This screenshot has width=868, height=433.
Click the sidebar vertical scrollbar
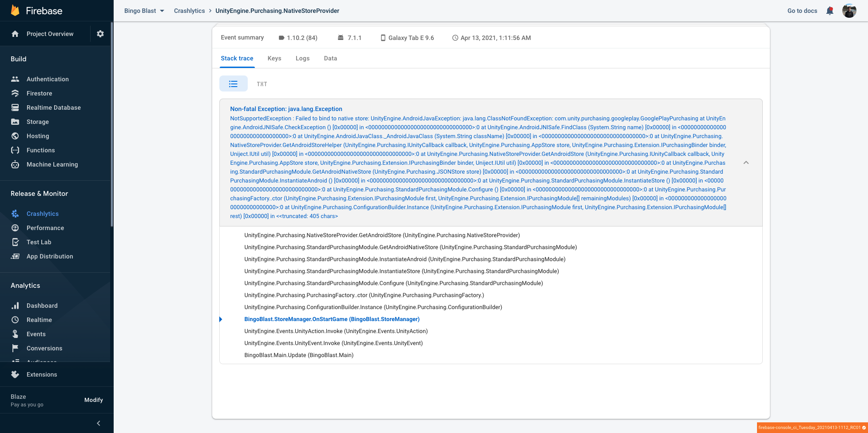[112, 124]
